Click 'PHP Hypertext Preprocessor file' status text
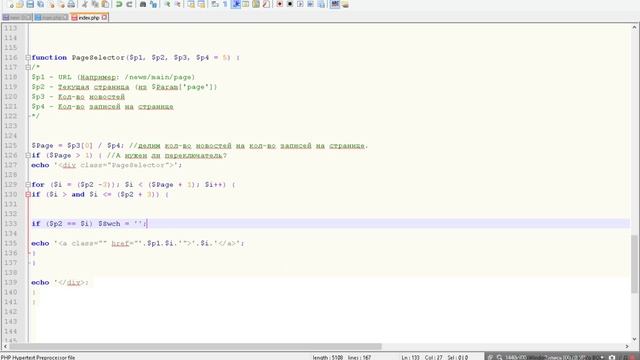This screenshot has height=360, width=640. point(38,357)
